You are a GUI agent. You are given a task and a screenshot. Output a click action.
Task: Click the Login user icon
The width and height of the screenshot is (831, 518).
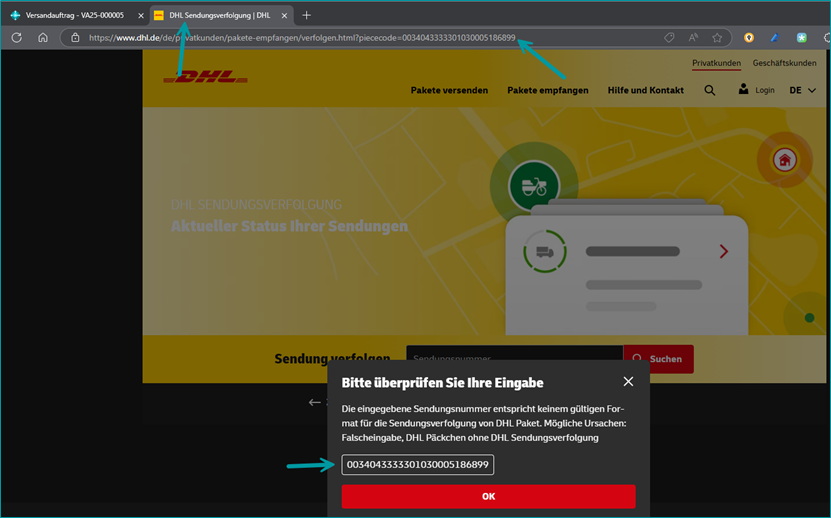[743, 89]
